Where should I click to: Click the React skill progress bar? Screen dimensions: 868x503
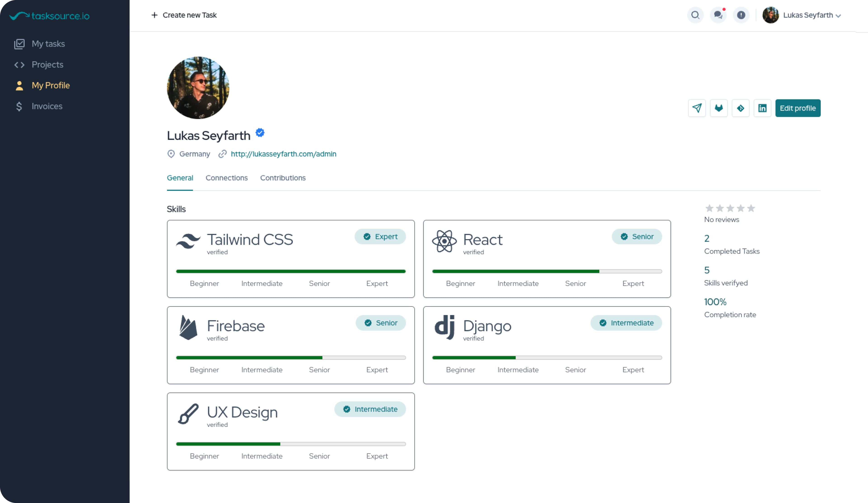click(x=547, y=271)
